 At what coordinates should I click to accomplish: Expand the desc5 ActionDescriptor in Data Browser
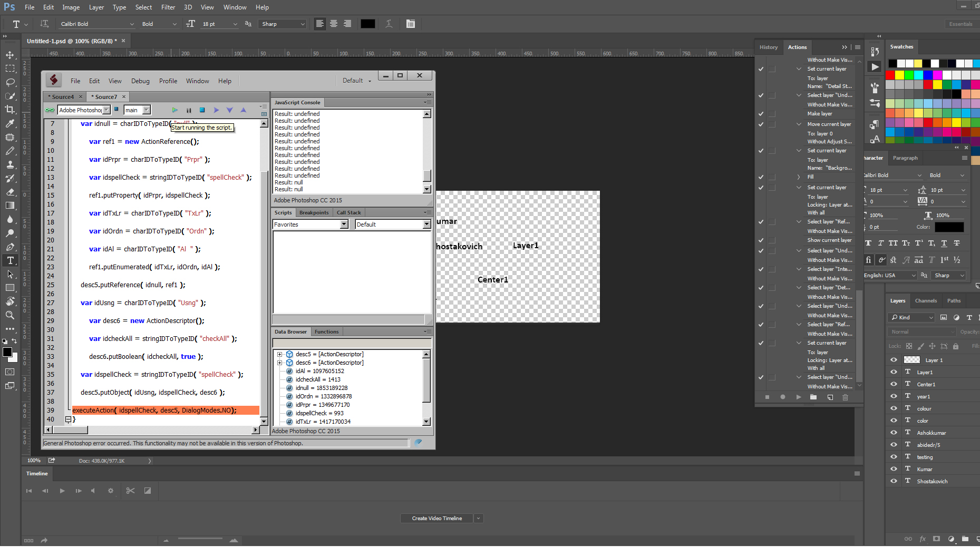[x=280, y=354]
